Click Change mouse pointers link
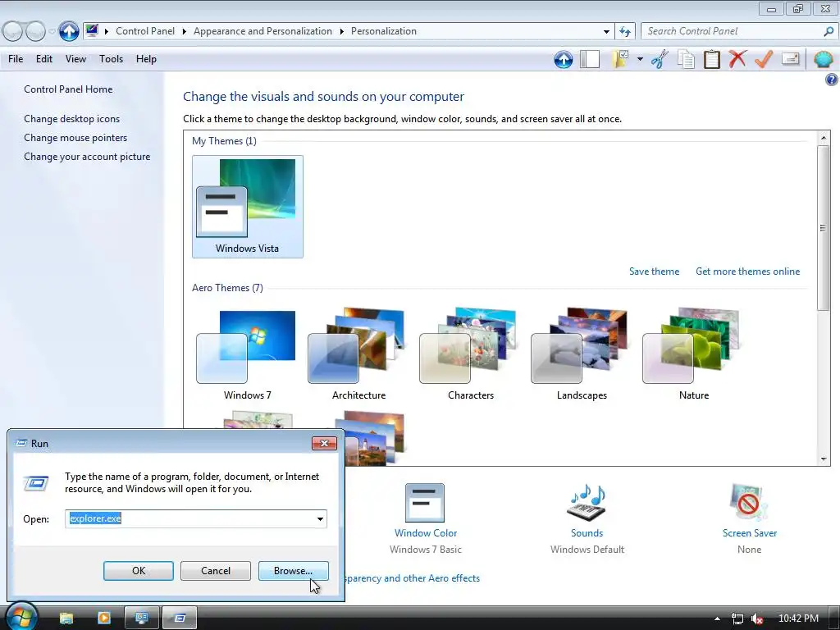This screenshot has height=630, width=840. [x=75, y=138]
